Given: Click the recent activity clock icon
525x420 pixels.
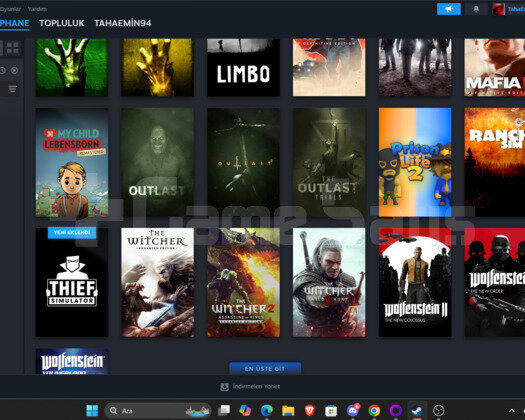Looking at the screenshot, I should point(2,70).
